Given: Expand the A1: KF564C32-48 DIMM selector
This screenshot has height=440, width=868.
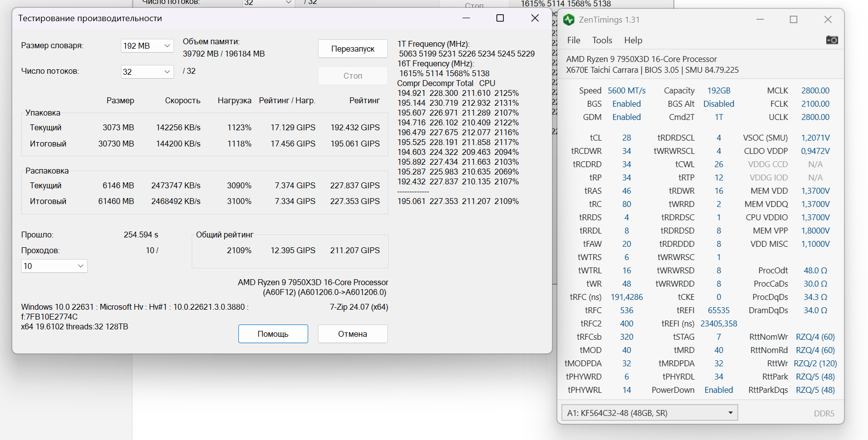Looking at the screenshot, I should [x=649, y=413].
